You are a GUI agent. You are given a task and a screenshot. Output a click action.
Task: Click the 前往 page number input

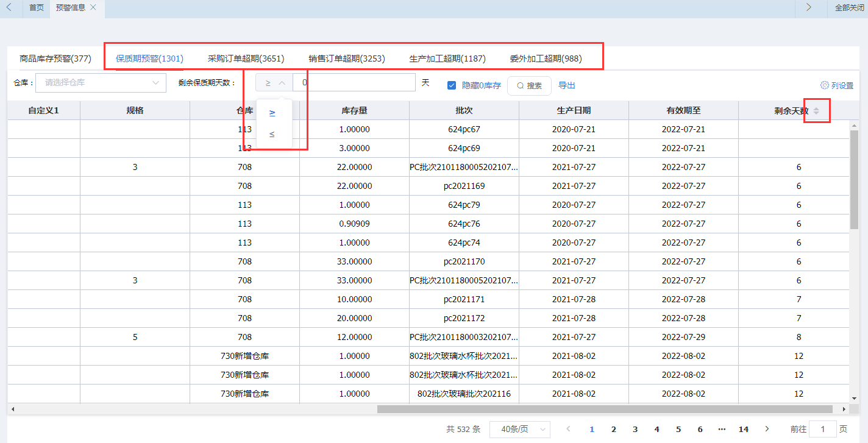click(823, 430)
